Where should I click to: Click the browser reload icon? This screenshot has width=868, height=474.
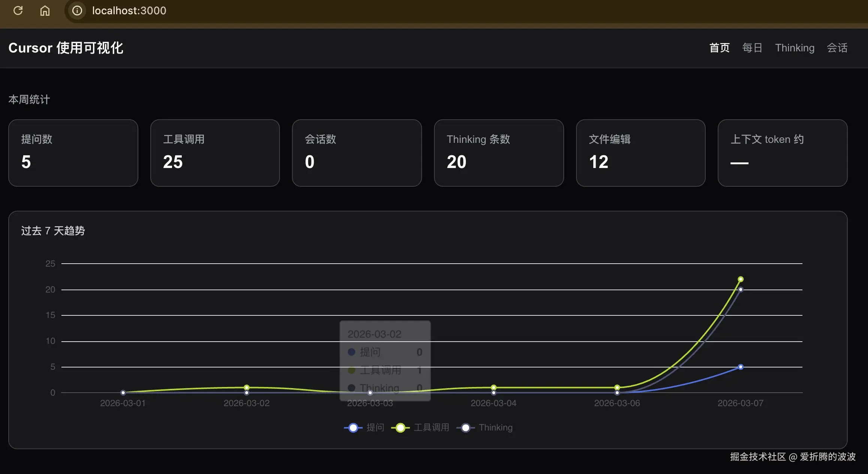click(x=18, y=10)
